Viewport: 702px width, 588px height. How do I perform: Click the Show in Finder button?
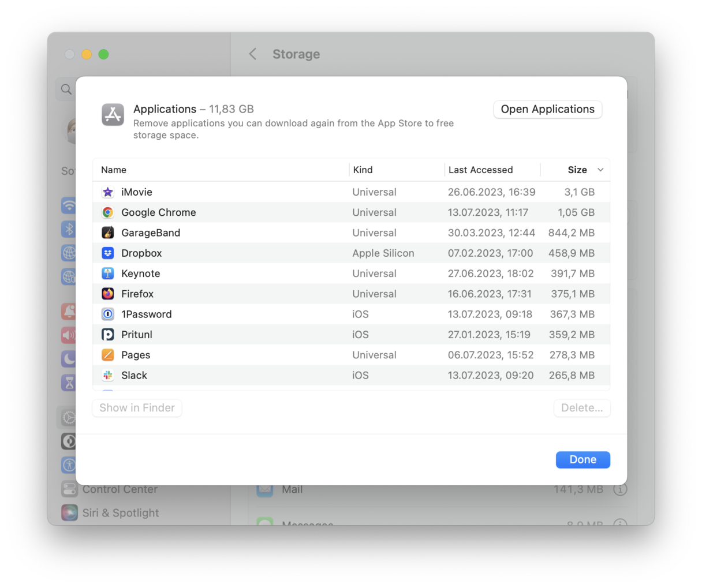click(x=137, y=408)
